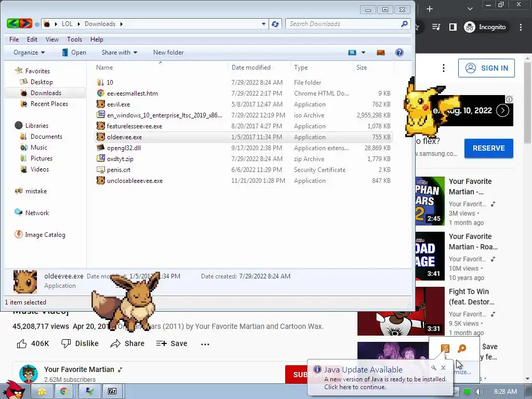Select the eeveesmallest.htm Chrome icon
The width and height of the screenshot is (532, 399).
[x=101, y=94]
